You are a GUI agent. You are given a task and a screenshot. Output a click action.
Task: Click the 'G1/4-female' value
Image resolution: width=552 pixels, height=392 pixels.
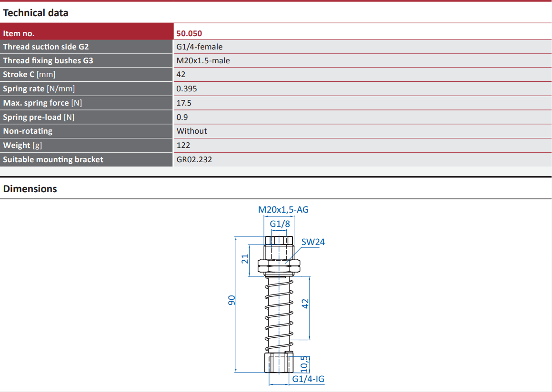click(199, 47)
